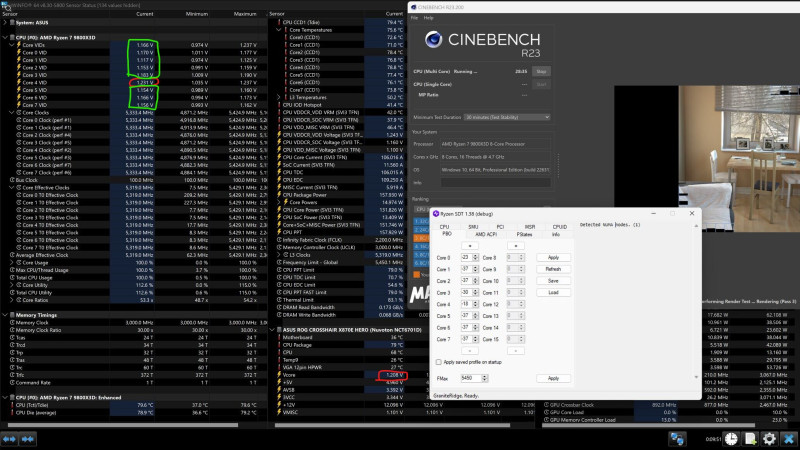Click the Cinebench Info text field

click(x=495, y=183)
